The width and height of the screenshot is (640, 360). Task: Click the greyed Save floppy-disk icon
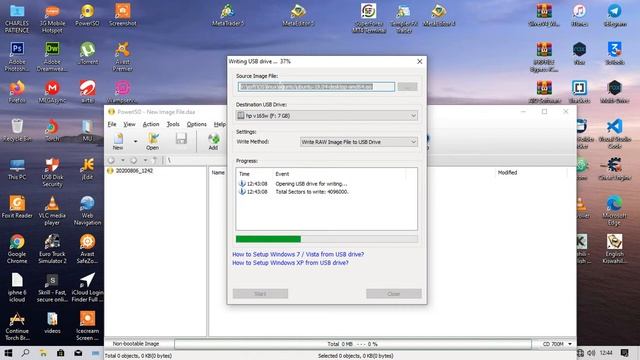coord(181,139)
